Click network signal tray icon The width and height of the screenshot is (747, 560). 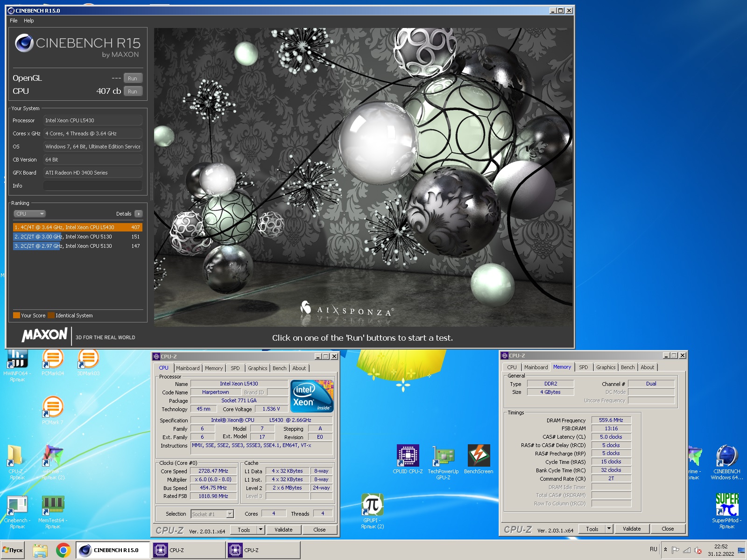point(686,550)
